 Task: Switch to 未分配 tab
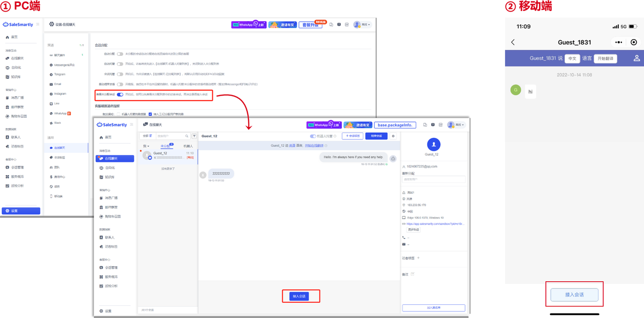166,146
